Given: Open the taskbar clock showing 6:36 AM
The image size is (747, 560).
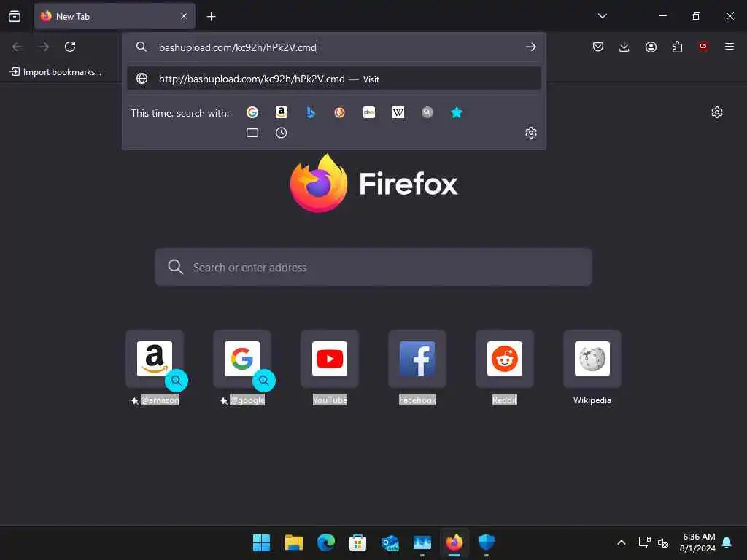Looking at the screenshot, I should [698, 542].
